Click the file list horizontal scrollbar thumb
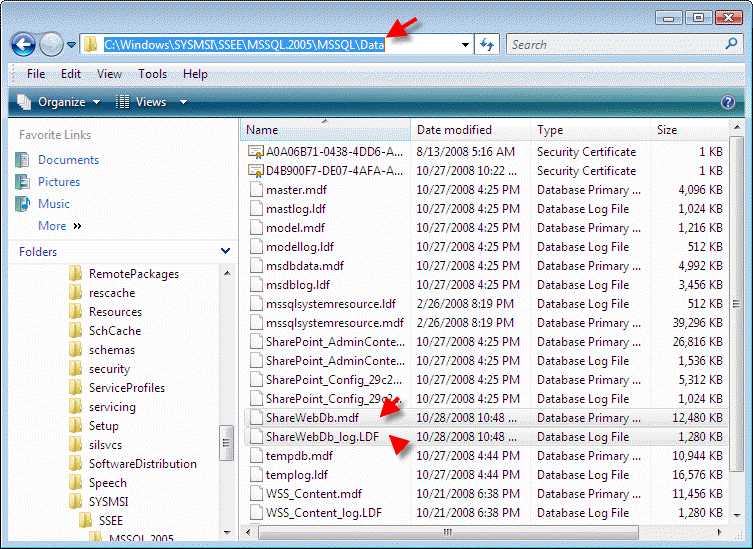The height and width of the screenshot is (549, 753). click(x=448, y=532)
